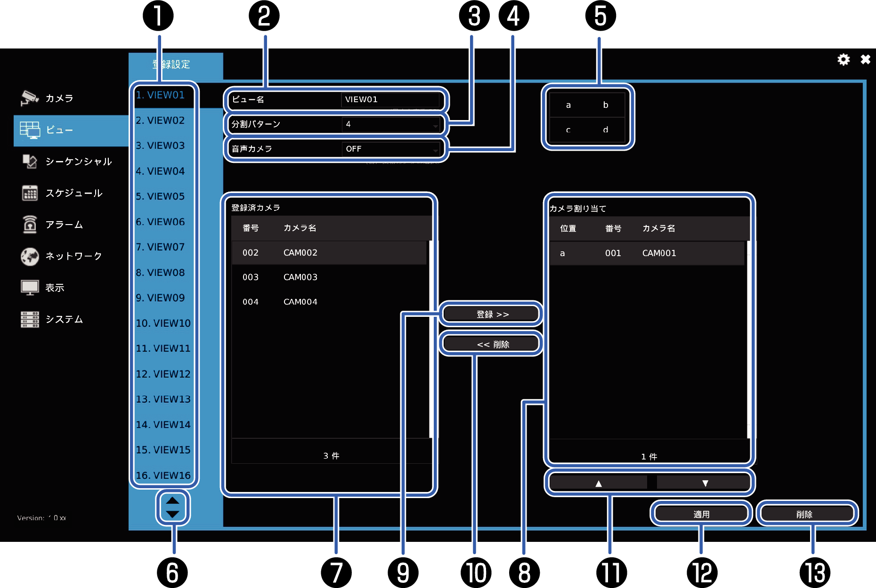Close the setup screen with X icon
The width and height of the screenshot is (876, 588).
(x=865, y=59)
